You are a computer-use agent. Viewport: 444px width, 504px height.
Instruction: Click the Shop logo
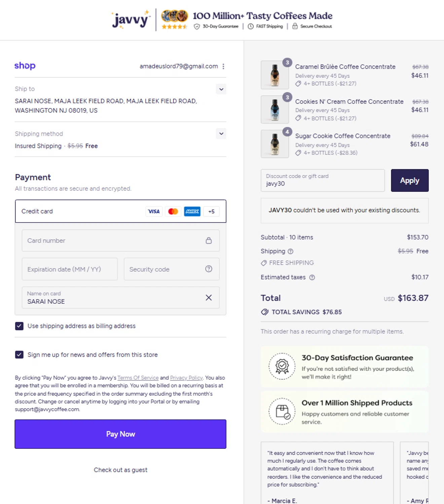coord(25,66)
